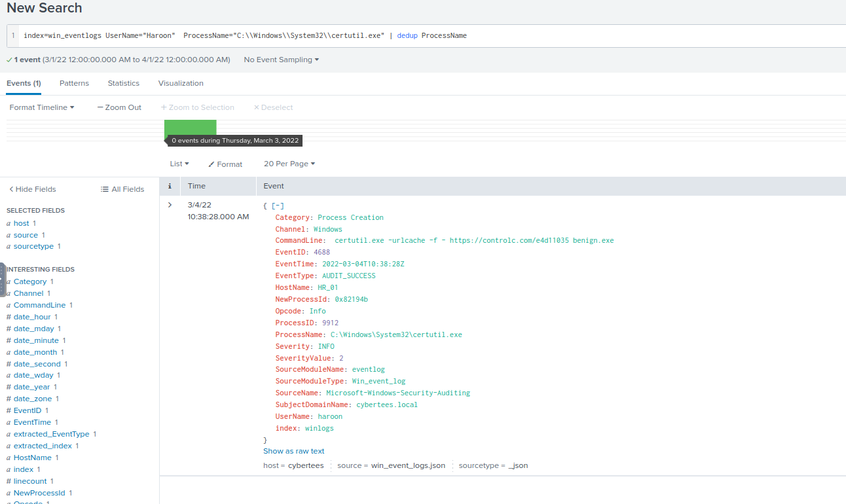Switch to the Statistics tab
The width and height of the screenshot is (846, 504).
coord(124,83)
